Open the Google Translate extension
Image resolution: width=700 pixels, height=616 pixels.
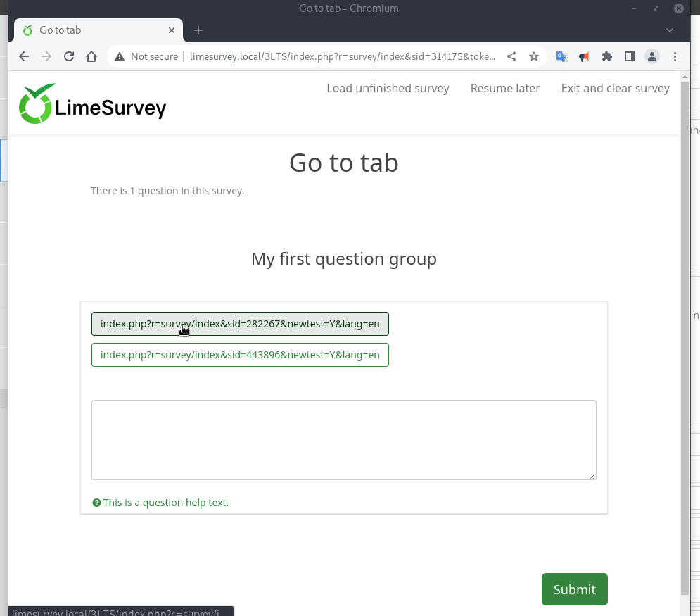point(561,56)
